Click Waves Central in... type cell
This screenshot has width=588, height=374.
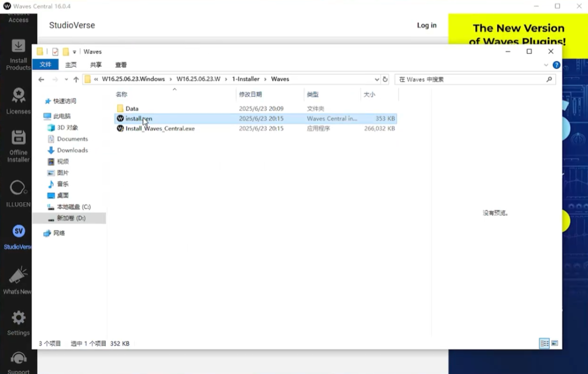[x=332, y=118]
